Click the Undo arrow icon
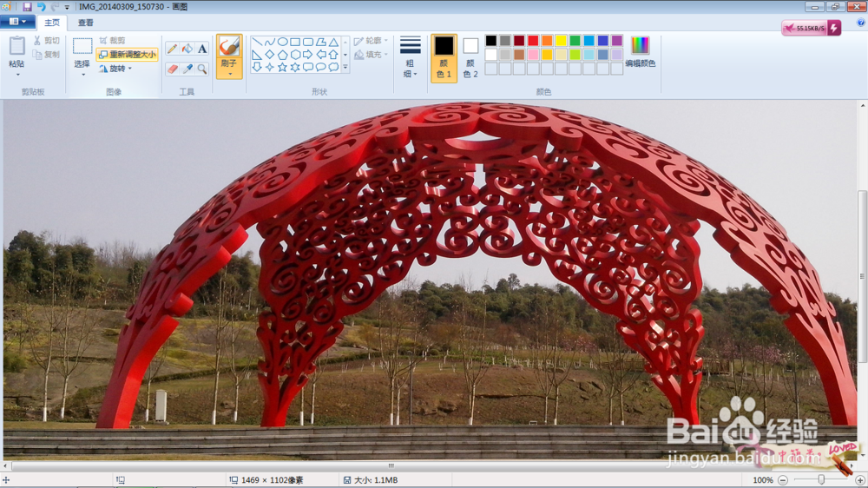Viewport: 868px width, 488px height. 41,7
